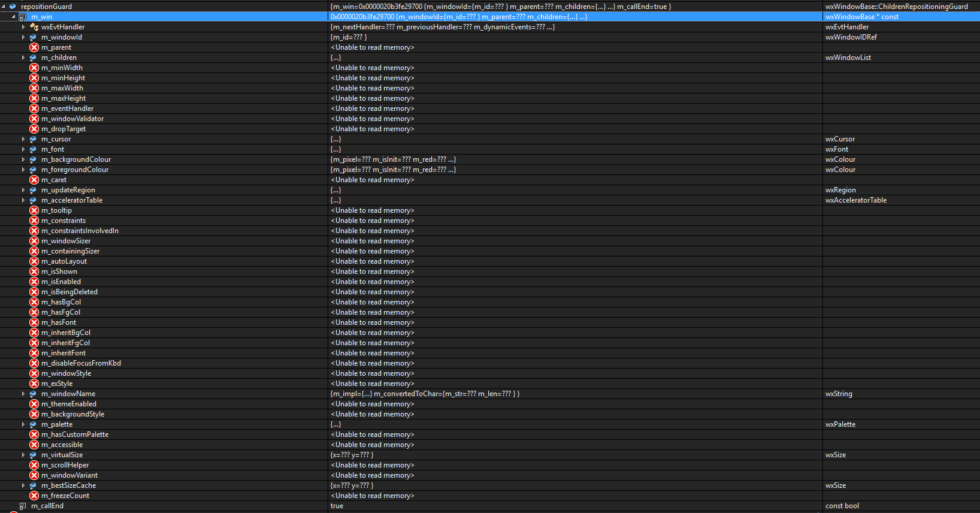The height and width of the screenshot is (513, 980).
Task: Expand the m_children node
Action: click(23, 58)
